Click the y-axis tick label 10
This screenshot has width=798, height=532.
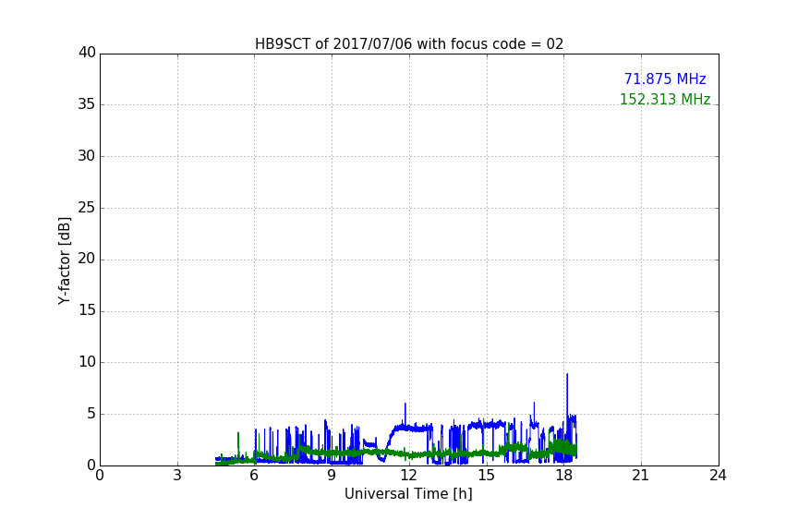[87, 362]
